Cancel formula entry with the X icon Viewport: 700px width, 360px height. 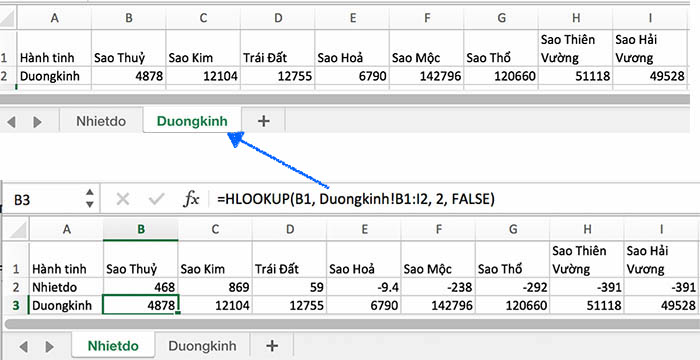click(x=123, y=199)
